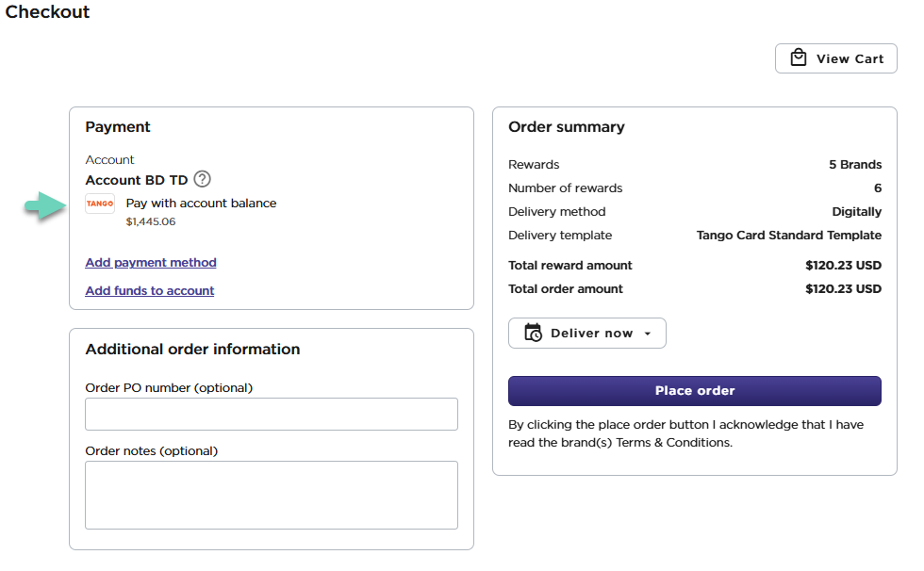The height and width of the screenshot is (571, 924).
Task: Click the Account BD TD name
Action: click(x=137, y=180)
